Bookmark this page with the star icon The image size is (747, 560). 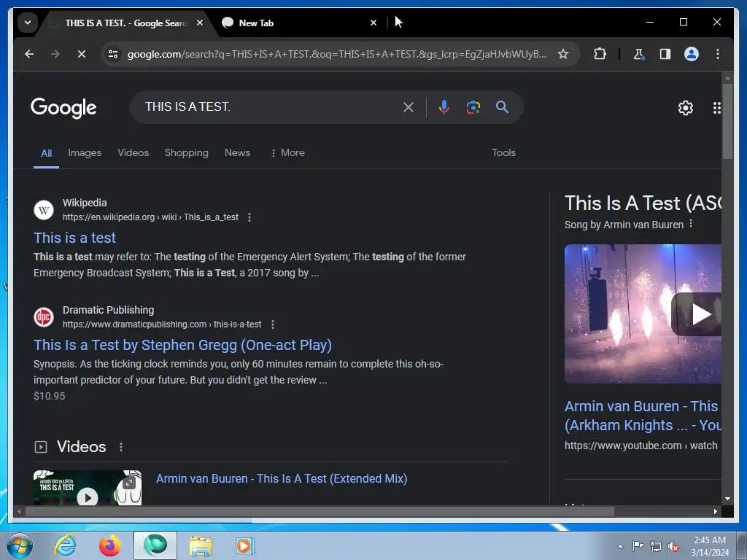[x=563, y=54]
